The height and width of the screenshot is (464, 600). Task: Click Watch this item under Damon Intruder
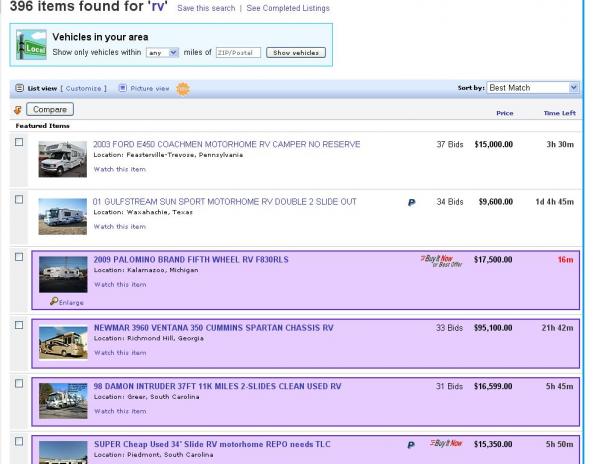tap(120, 411)
